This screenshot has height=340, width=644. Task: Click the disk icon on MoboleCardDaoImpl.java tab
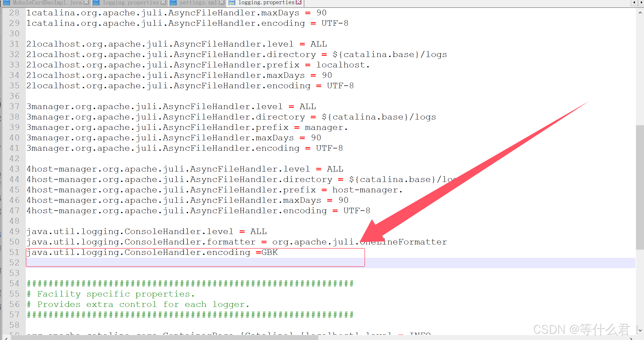(x=6, y=3)
